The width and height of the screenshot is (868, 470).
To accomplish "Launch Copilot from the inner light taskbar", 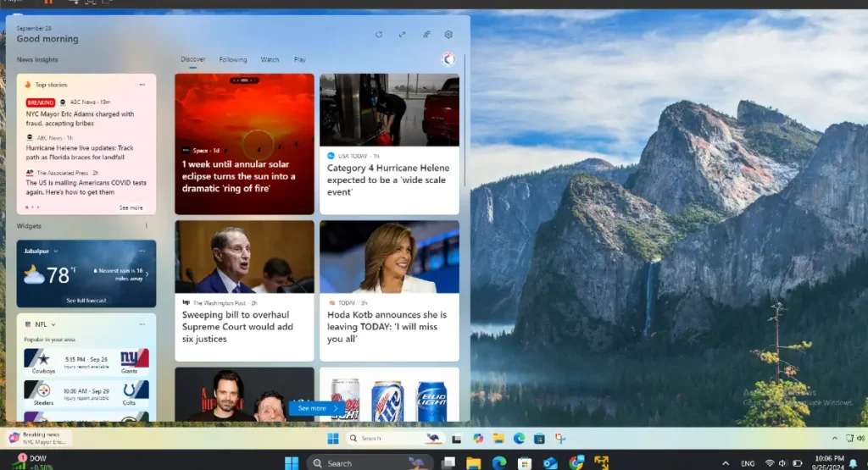I will pyautogui.click(x=478, y=439).
